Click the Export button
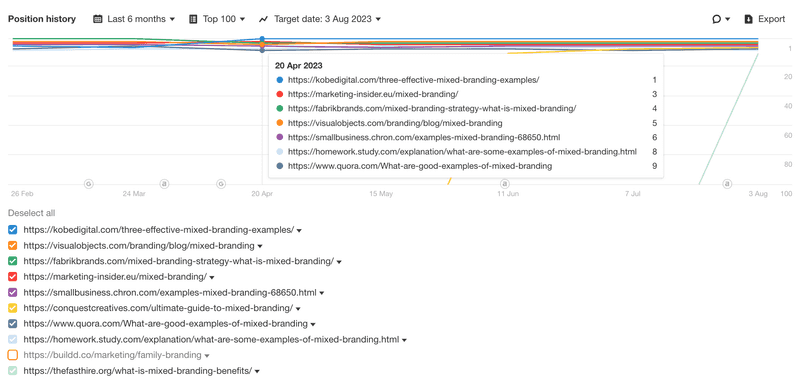This screenshot has width=800, height=384. tap(765, 19)
